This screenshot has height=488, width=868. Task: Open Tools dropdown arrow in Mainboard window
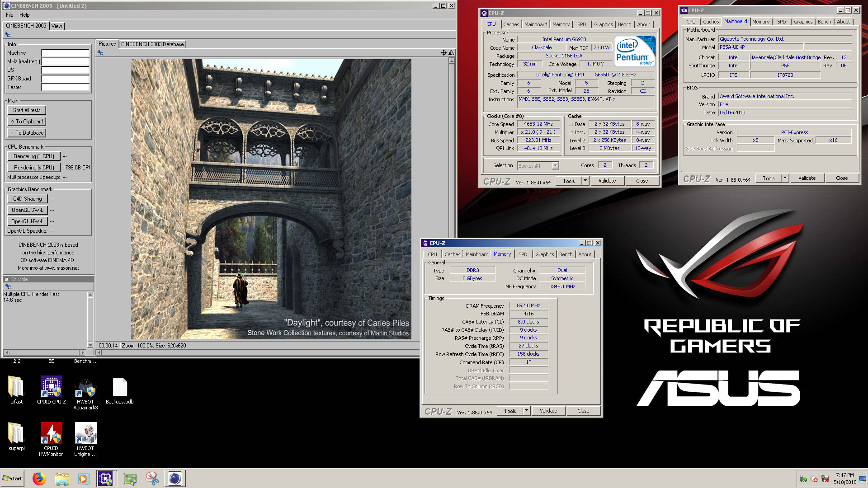click(x=785, y=178)
